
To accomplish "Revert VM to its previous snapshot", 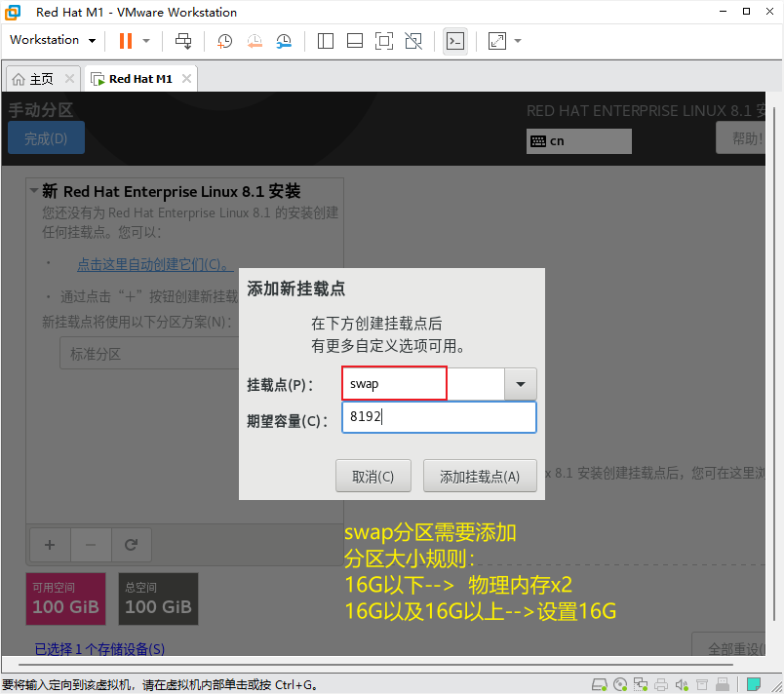I will (x=255, y=41).
